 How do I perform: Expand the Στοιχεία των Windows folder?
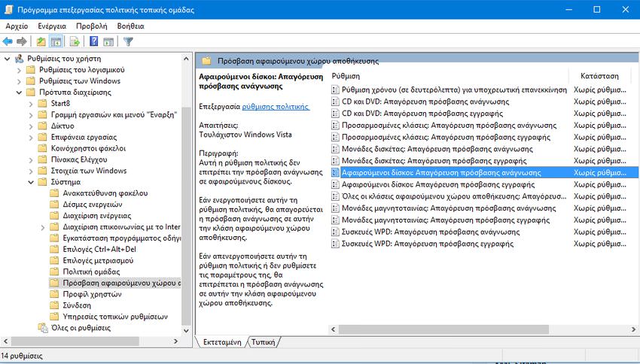click(31, 171)
